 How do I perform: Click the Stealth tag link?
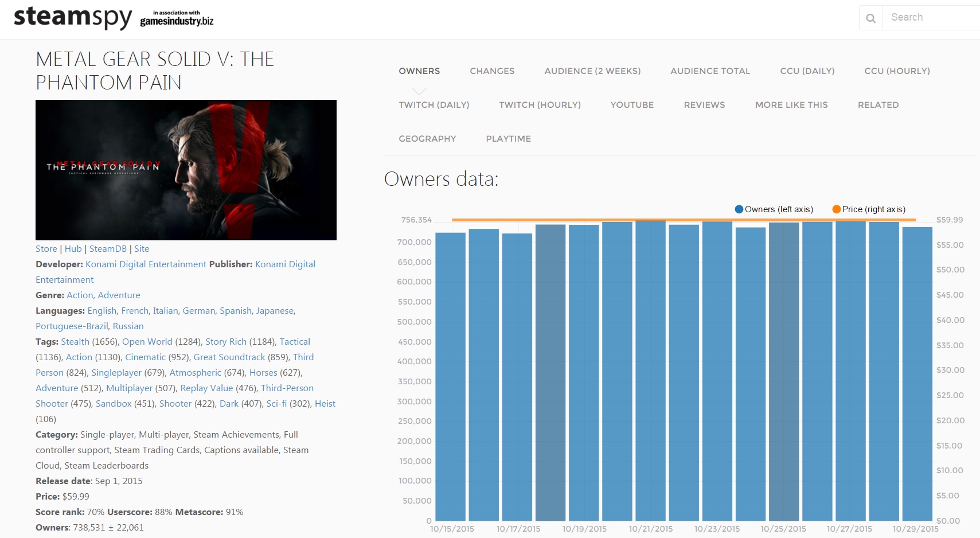(75, 342)
